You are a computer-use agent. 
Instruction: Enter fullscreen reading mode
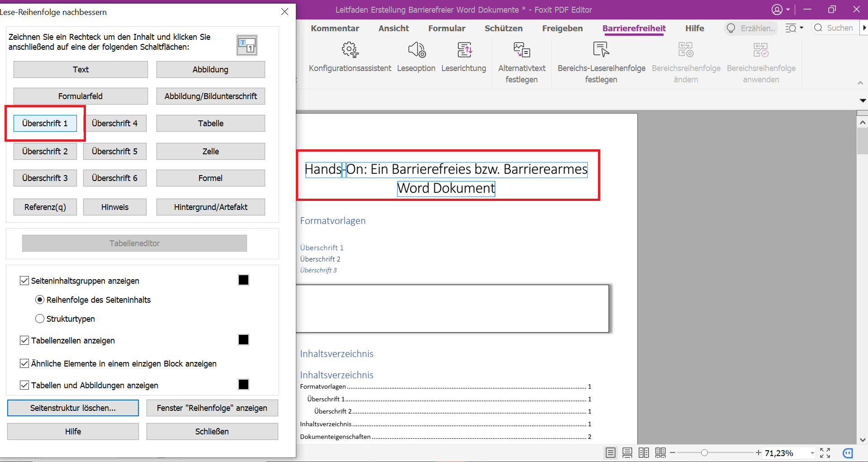(825, 452)
